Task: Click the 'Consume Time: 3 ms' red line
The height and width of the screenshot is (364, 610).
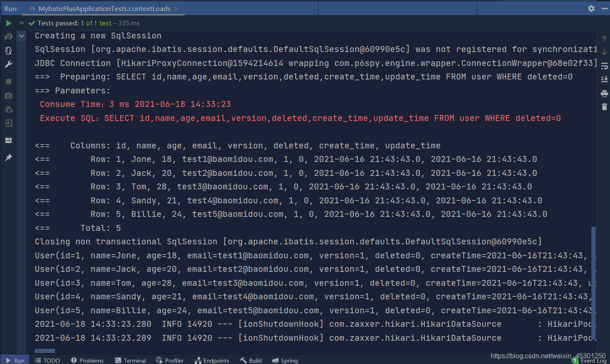Action: (135, 104)
